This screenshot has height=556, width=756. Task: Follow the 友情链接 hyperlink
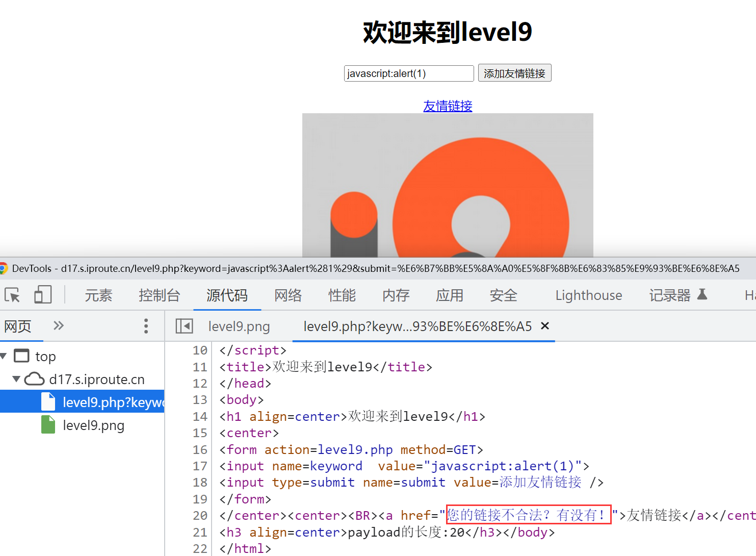(x=448, y=106)
